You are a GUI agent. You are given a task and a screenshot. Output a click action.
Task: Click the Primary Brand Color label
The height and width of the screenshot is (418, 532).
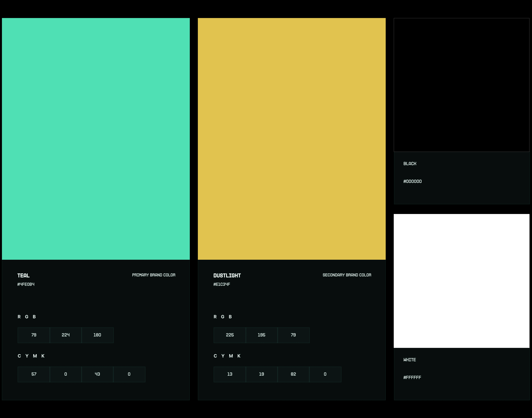click(x=154, y=275)
